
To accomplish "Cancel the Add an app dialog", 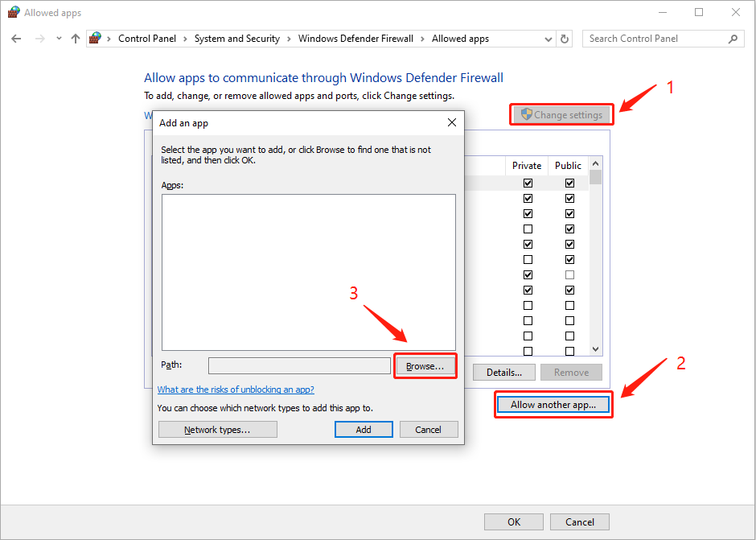I will click(428, 430).
